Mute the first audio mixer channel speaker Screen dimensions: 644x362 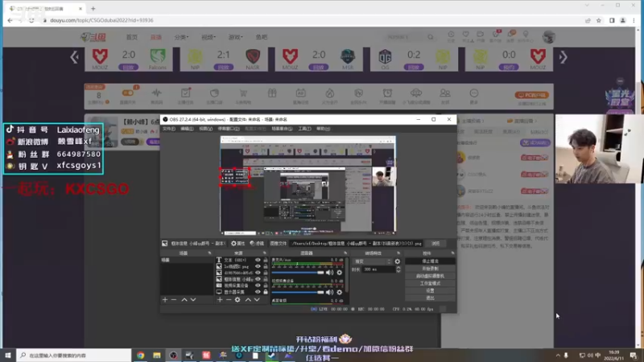(329, 273)
